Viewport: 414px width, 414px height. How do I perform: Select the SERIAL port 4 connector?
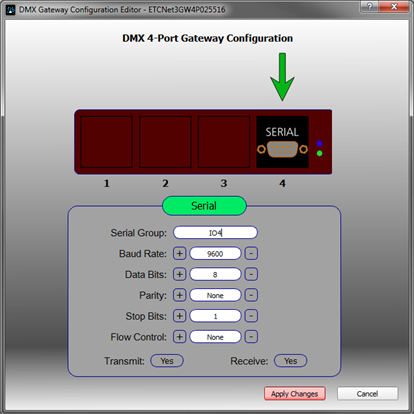pyautogui.click(x=282, y=142)
